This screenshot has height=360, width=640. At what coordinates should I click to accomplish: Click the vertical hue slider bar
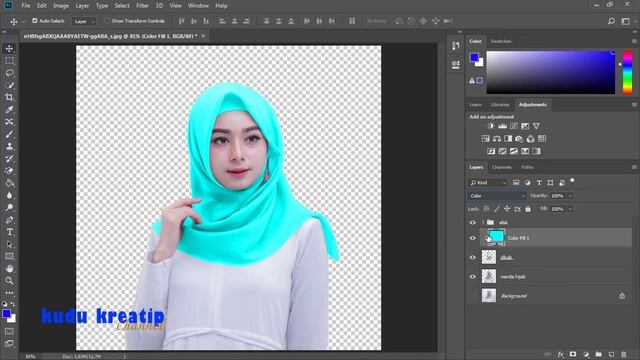coord(627,72)
